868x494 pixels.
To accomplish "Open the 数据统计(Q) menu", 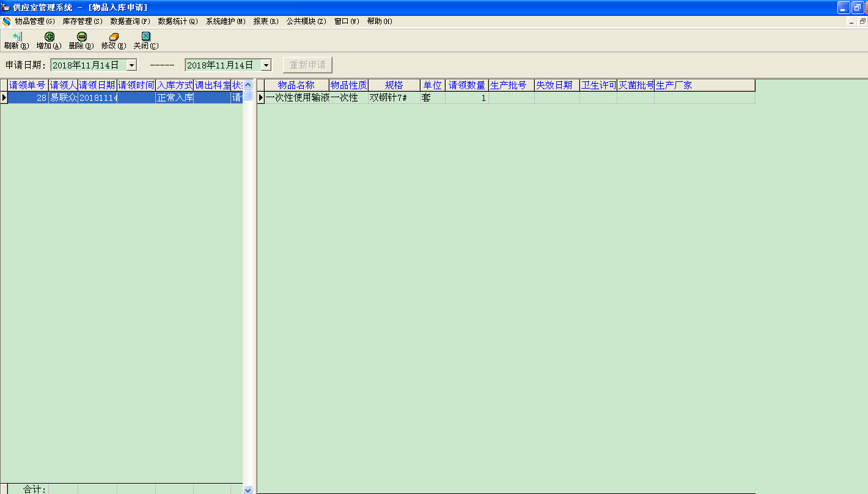I will tap(178, 21).
